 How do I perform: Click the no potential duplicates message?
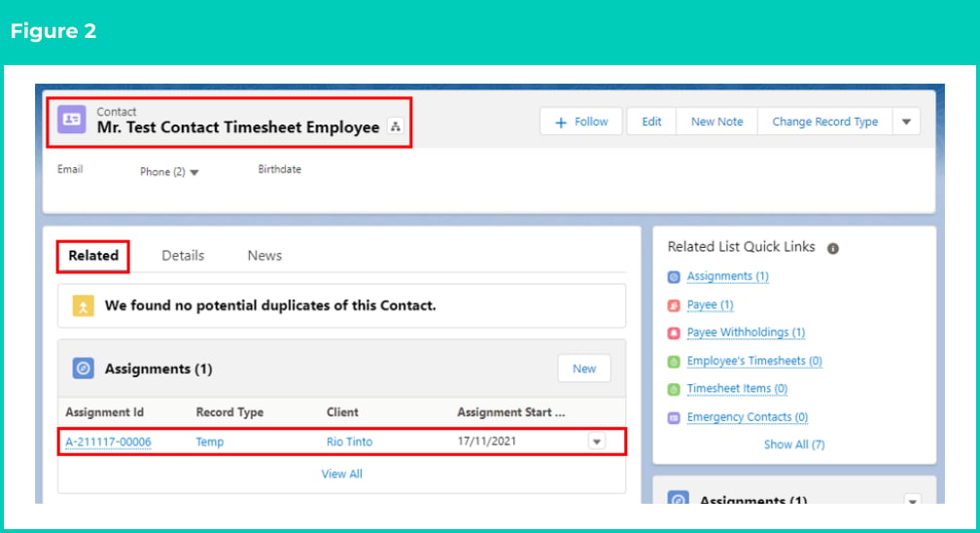270,305
